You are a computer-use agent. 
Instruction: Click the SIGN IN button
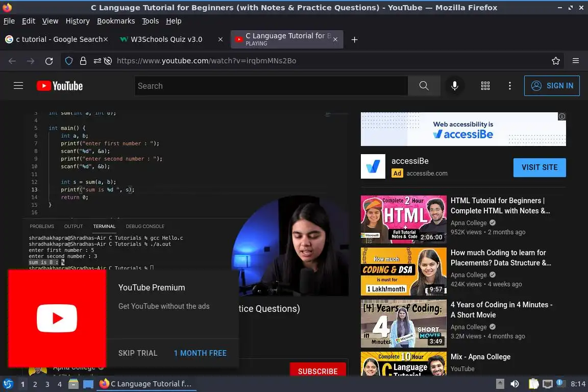[x=552, y=86]
